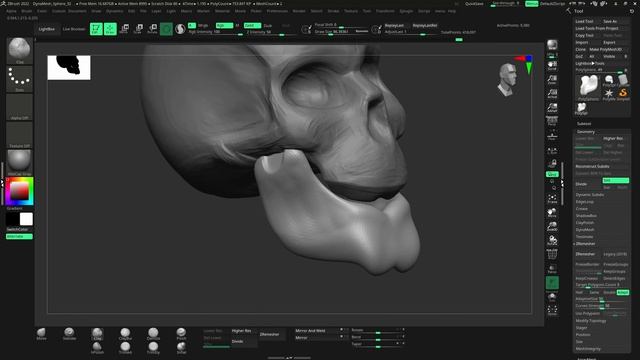This screenshot has width=640, height=360.
Task: Click the Zoom icon in right shelf
Action: tap(552, 80)
